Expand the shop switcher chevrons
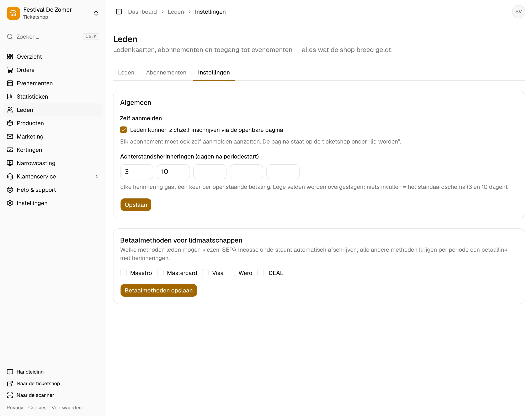The width and height of the screenshot is (532, 416). coord(96,13)
